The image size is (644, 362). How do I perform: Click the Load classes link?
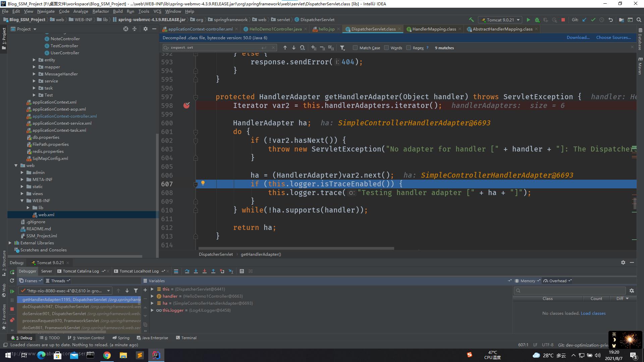point(593,313)
